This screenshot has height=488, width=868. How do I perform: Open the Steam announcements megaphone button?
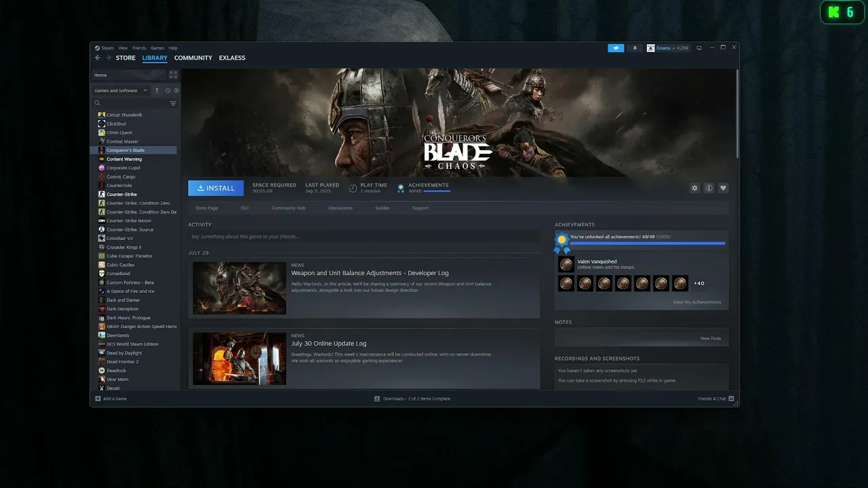(x=616, y=48)
